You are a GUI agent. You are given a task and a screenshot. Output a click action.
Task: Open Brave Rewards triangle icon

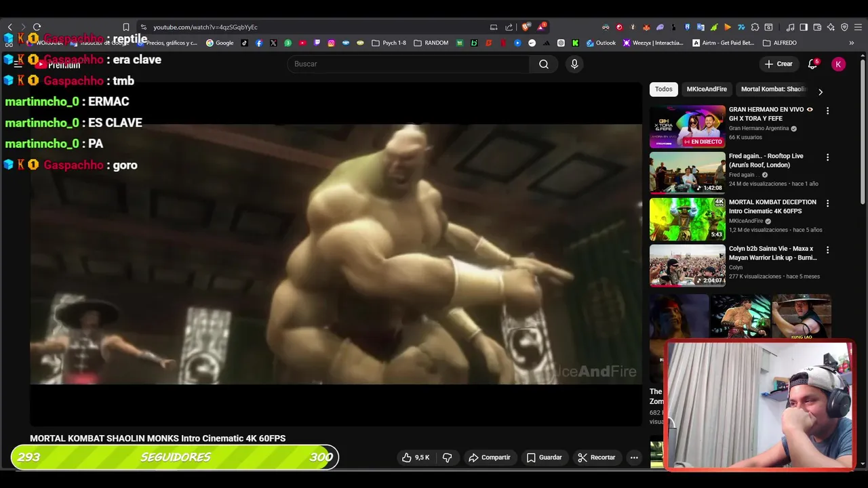541,27
